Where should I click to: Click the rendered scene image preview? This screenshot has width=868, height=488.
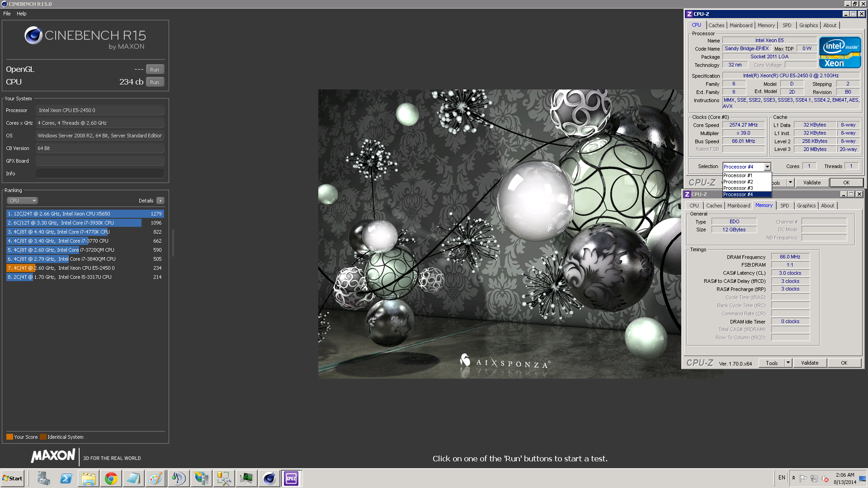(500, 234)
